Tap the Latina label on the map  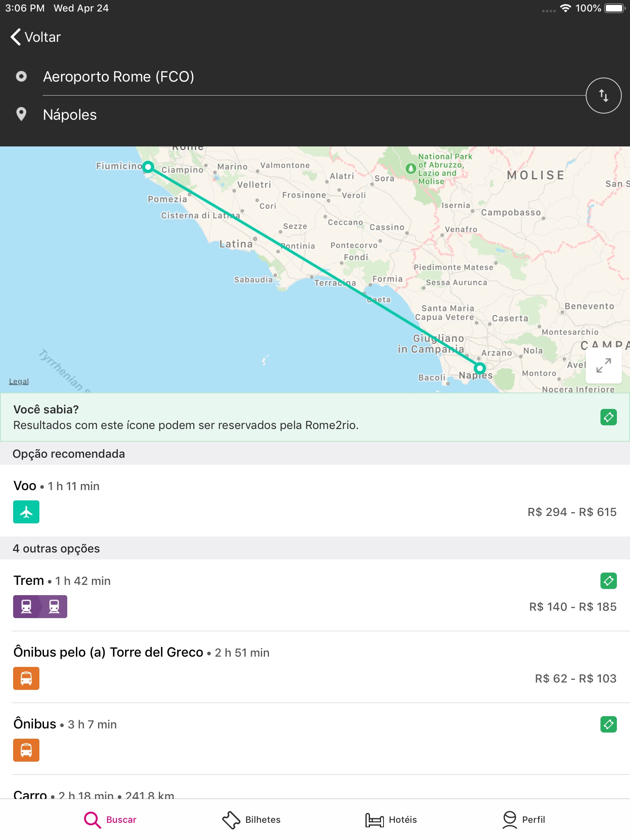tap(236, 244)
